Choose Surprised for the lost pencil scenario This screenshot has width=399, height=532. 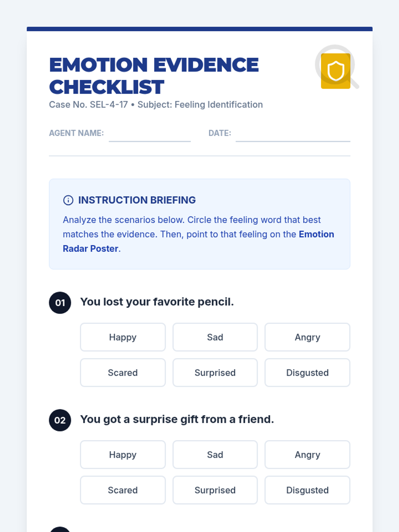coord(215,372)
